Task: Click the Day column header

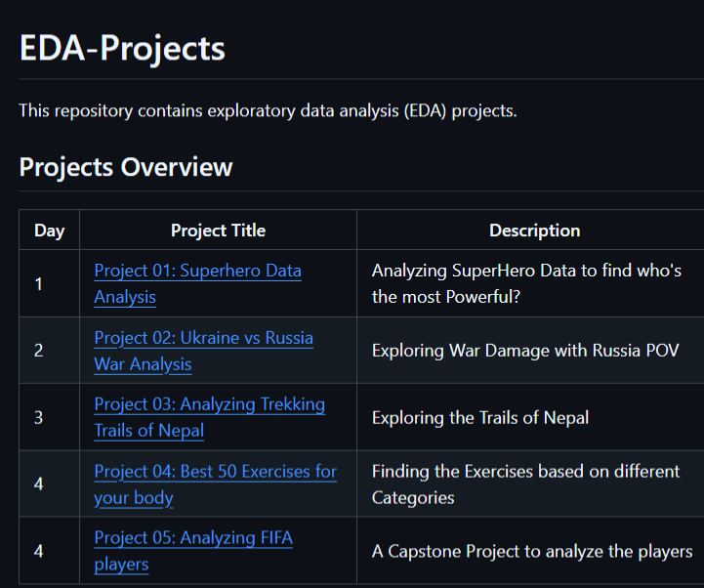Action: pyautogui.click(x=49, y=231)
